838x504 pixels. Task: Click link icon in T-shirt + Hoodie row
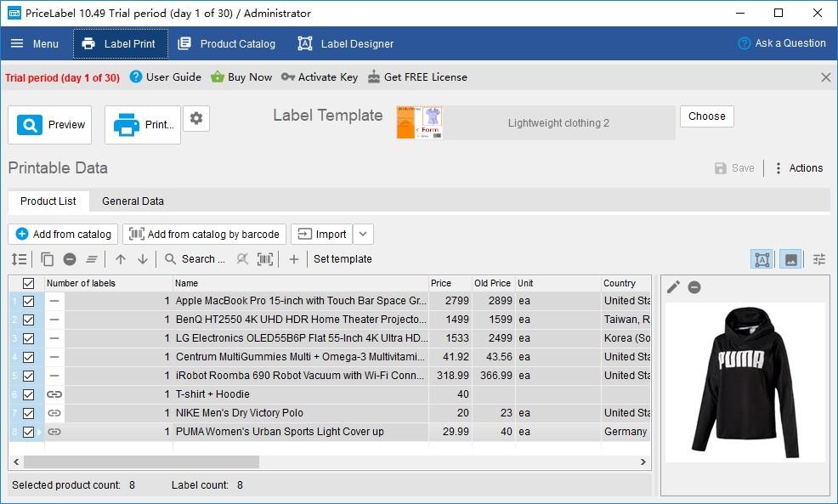(54, 394)
